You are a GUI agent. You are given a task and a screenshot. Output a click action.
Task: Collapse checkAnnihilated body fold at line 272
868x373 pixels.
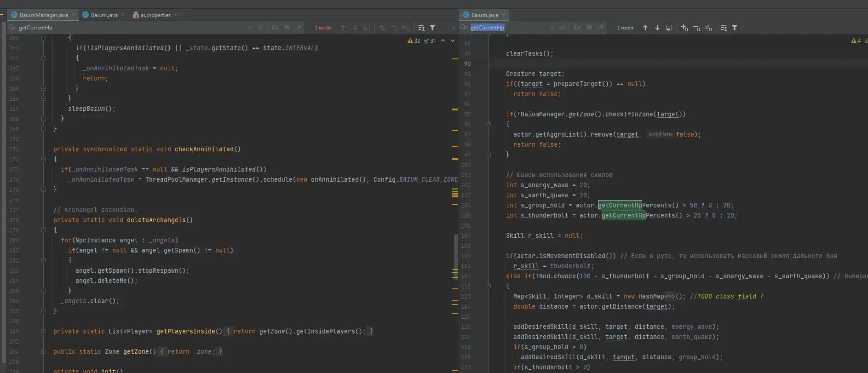[43, 159]
